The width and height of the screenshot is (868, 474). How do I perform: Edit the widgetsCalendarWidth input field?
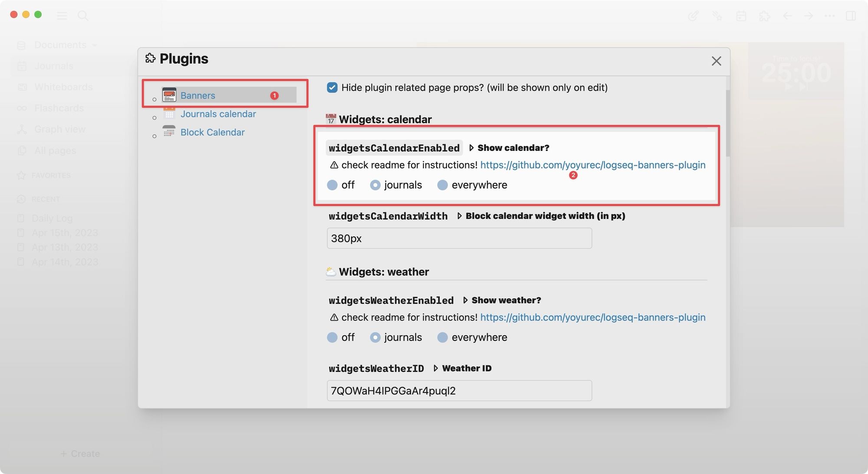pyautogui.click(x=459, y=238)
